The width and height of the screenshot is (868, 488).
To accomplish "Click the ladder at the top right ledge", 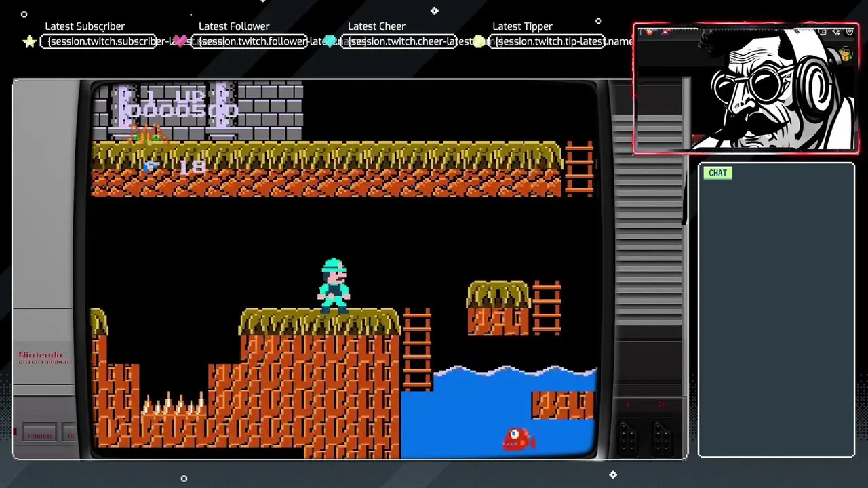I will pos(578,169).
